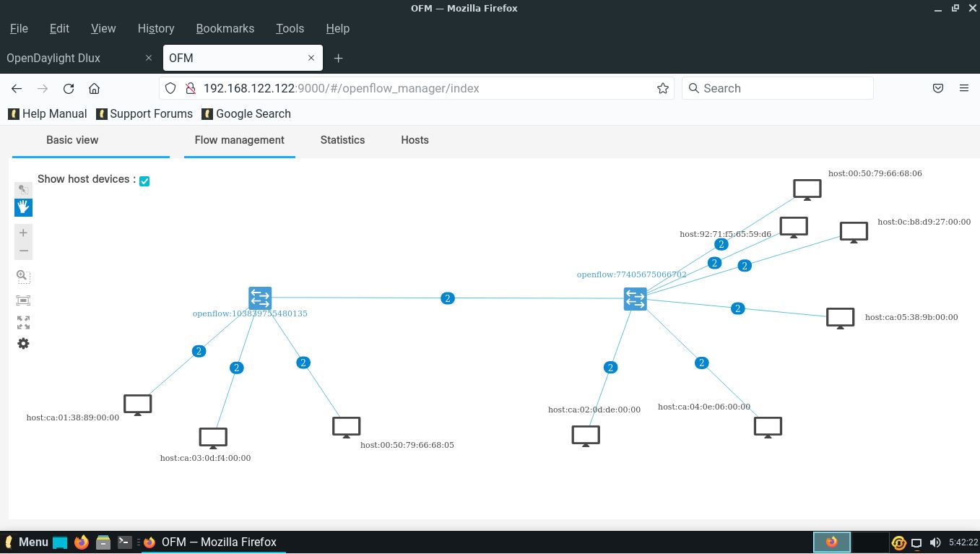Select switch node openflow:77405675066702
Screen dimensions: 980x554
[x=635, y=298]
